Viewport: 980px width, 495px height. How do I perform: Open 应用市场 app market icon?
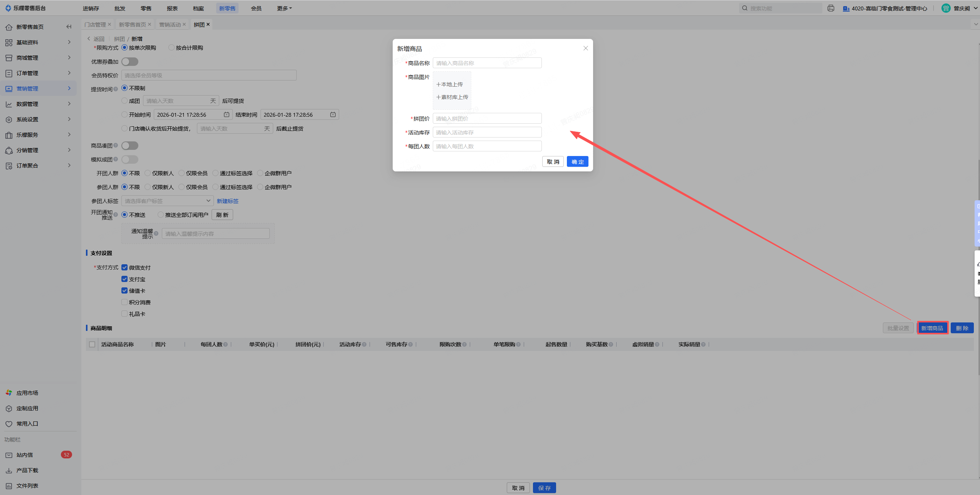pyautogui.click(x=9, y=393)
